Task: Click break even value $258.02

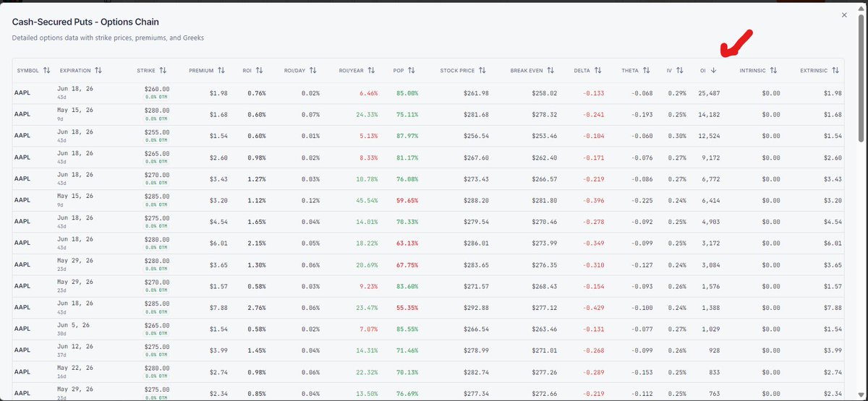Action: click(x=542, y=93)
